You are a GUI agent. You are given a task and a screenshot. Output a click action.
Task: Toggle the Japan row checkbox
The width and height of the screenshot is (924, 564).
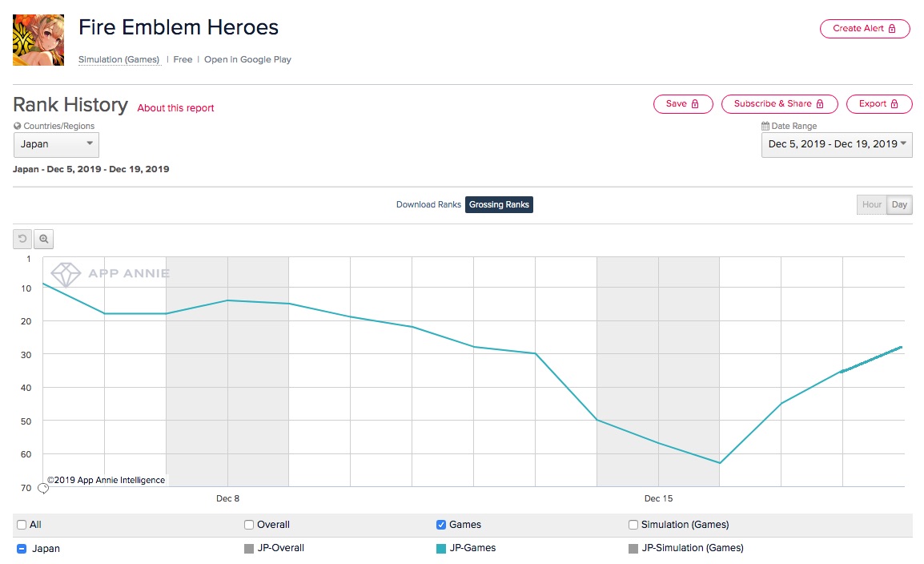click(x=22, y=549)
